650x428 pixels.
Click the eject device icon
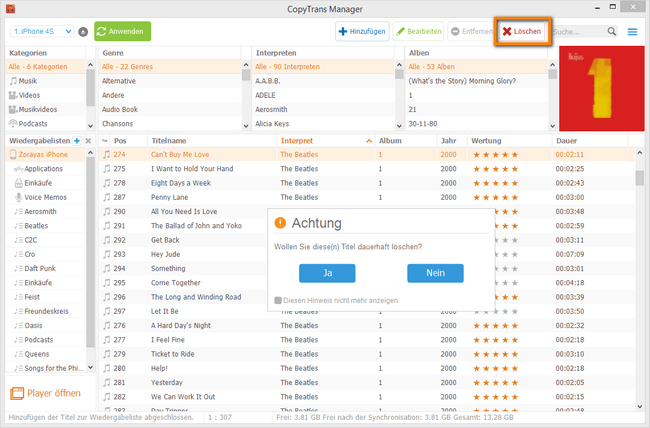click(x=83, y=32)
